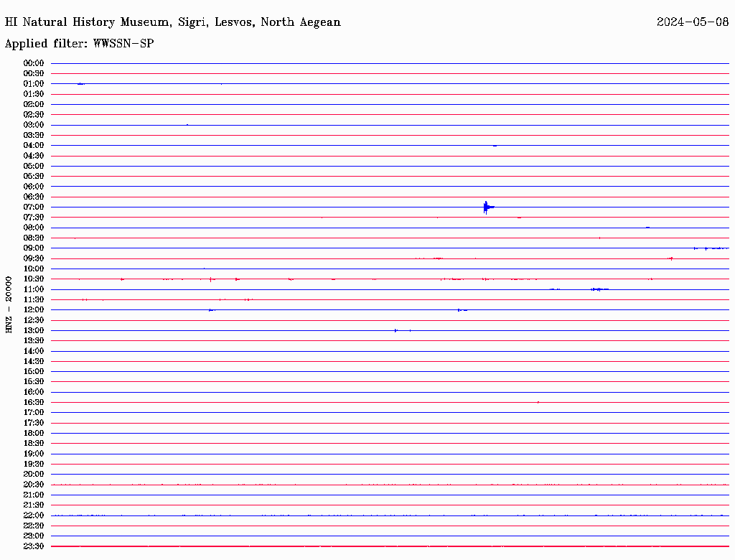
Task: Click the 13:00 time label
Action: pos(34,331)
